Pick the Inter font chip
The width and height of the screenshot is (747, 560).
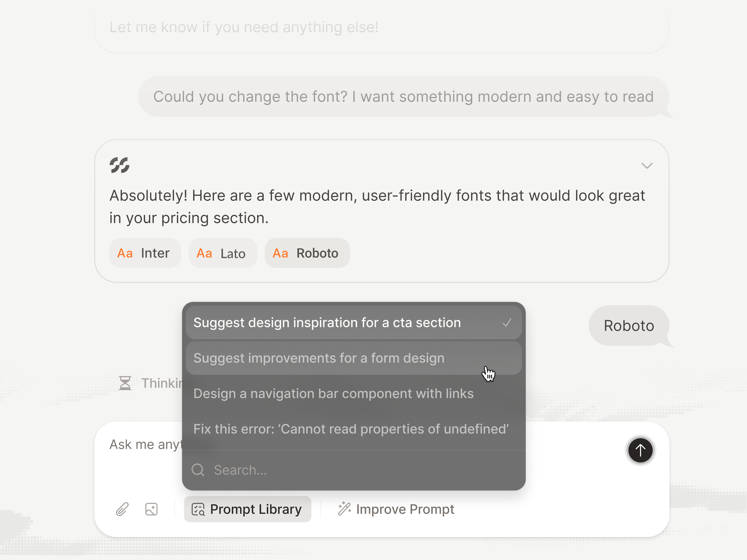pyautogui.click(x=145, y=253)
